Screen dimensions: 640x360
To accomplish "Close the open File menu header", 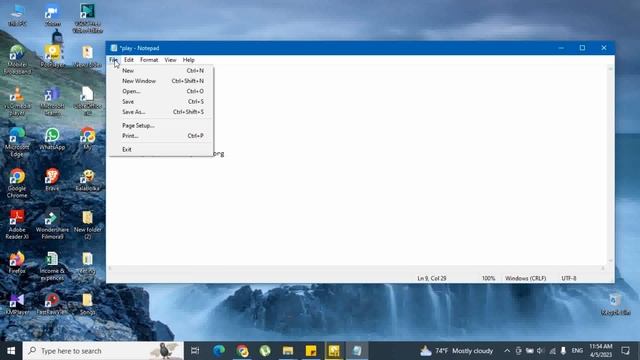I will (x=113, y=60).
